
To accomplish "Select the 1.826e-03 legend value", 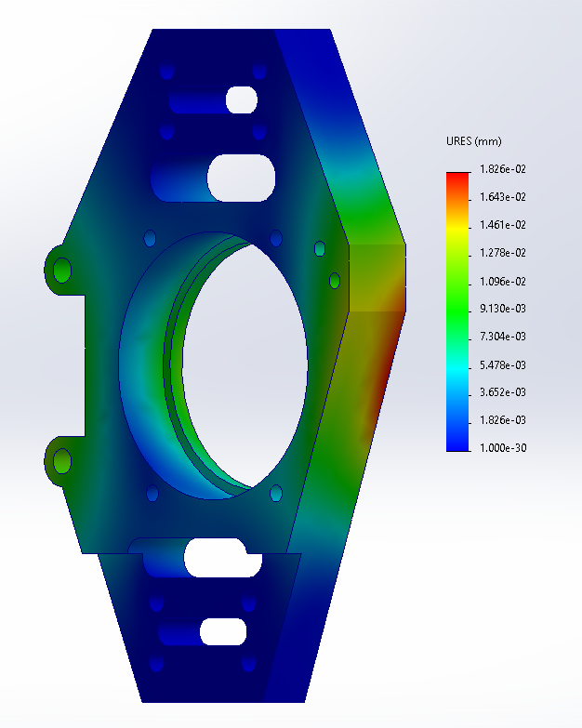I will 503,419.
